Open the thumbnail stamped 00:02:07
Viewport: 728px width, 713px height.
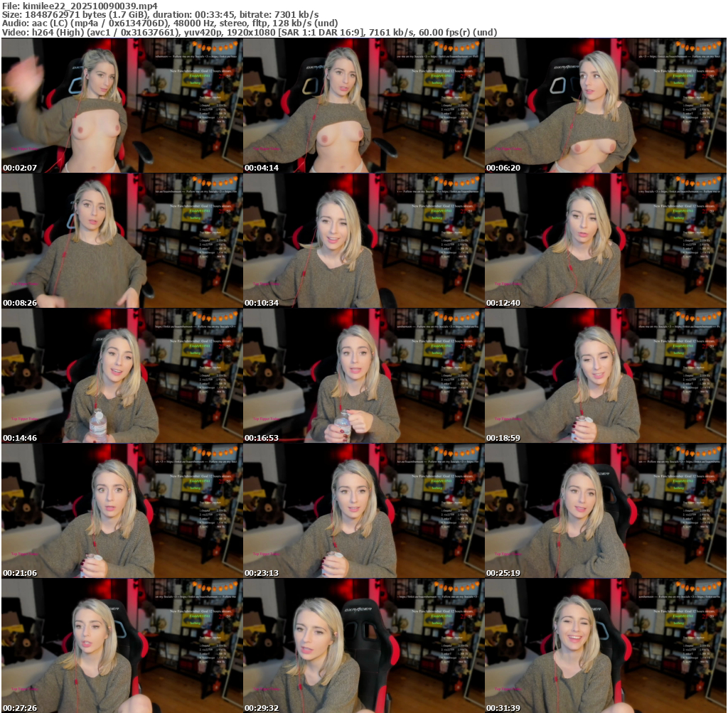pos(122,105)
